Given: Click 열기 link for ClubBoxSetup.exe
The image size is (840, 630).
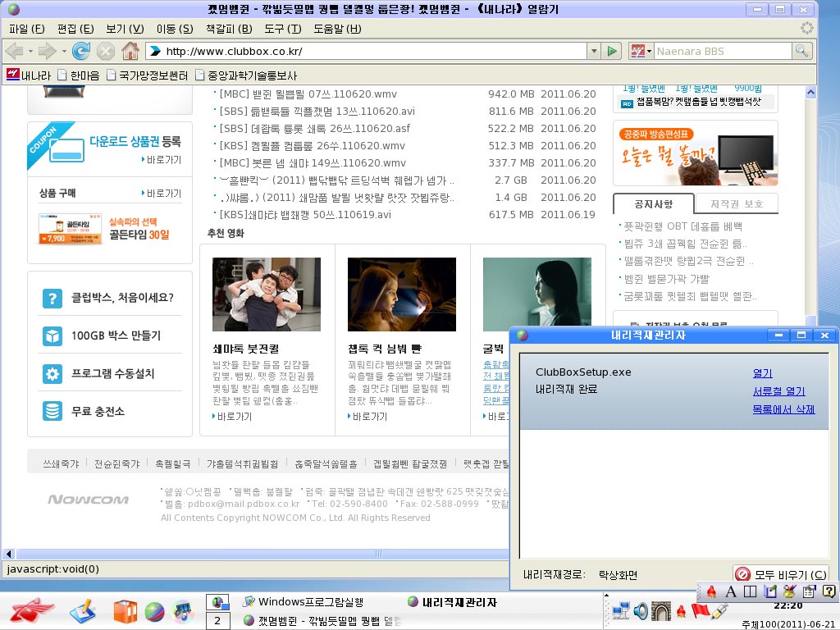Looking at the screenshot, I should point(762,373).
